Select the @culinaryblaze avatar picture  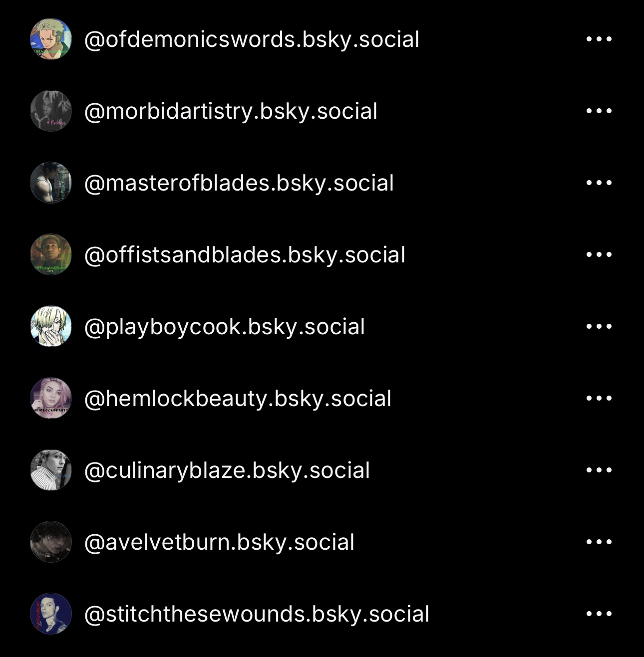click(x=51, y=470)
